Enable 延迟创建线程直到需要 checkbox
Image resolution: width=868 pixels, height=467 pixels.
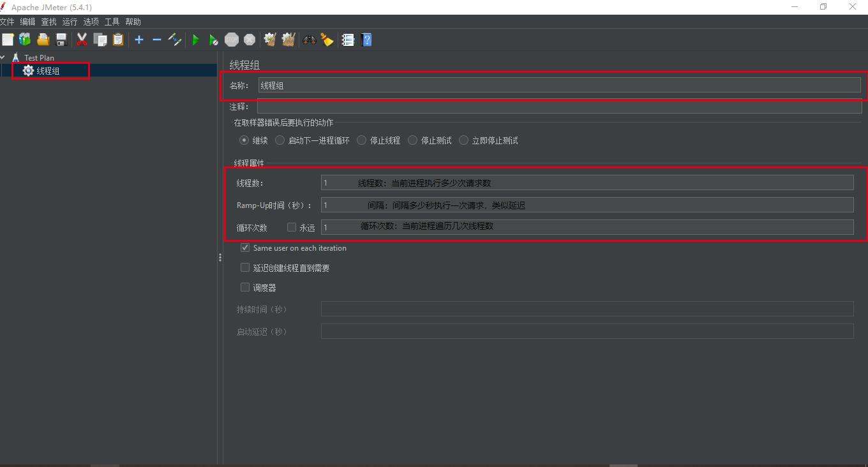tap(245, 268)
